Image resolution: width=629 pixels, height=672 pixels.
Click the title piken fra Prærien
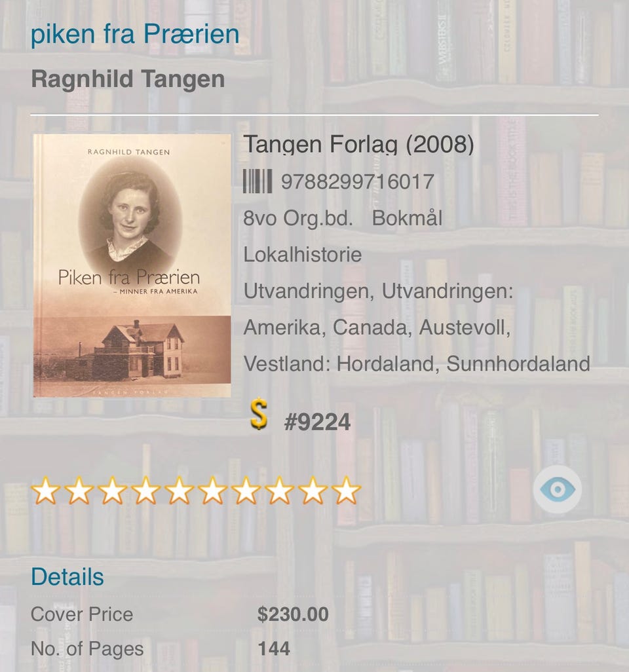point(135,34)
